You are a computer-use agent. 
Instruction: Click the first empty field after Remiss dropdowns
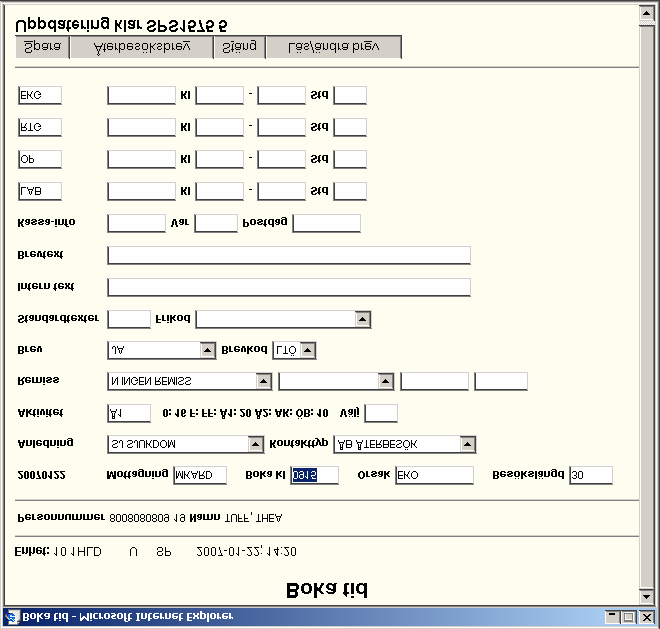click(x=434, y=381)
